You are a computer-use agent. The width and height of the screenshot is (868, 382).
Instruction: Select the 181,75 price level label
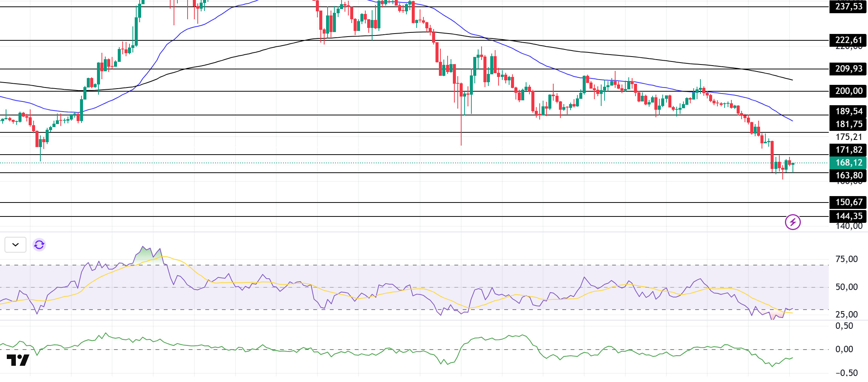click(x=848, y=124)
